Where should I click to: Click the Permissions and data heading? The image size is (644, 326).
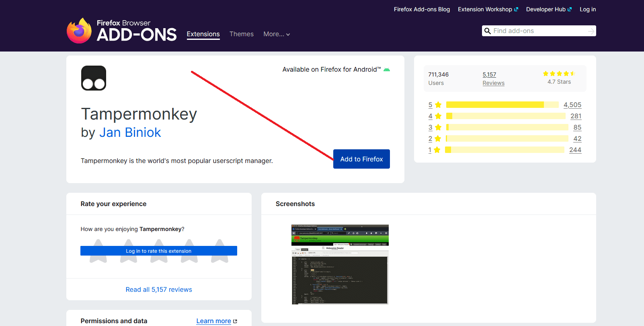click(x=114, y=321)
